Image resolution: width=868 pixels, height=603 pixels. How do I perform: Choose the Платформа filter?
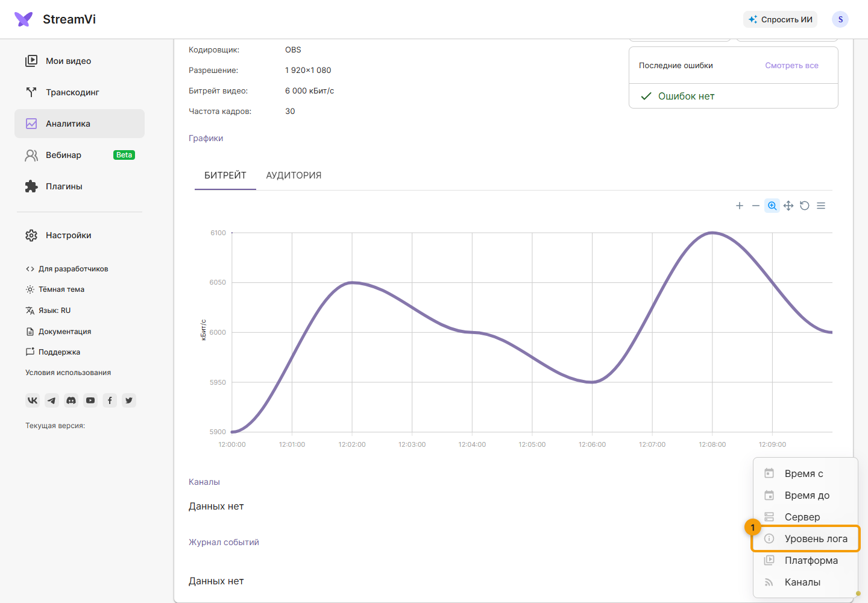pyautogui.click(x=805, y=561)
